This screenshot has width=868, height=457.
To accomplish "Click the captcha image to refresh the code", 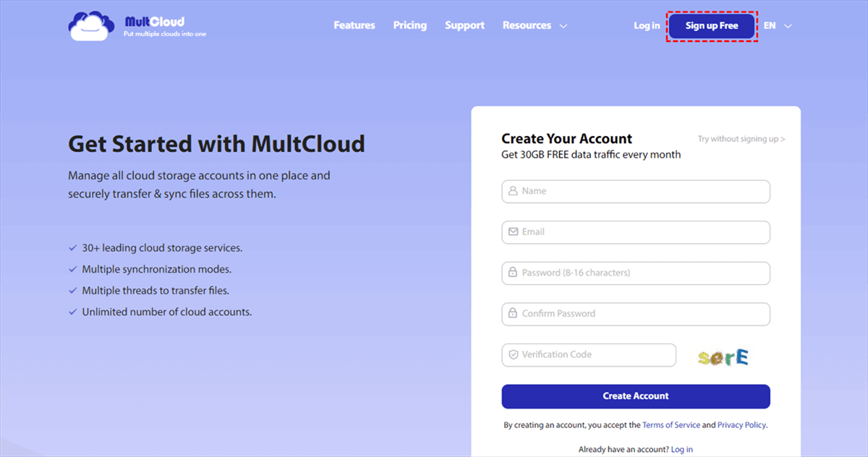I will [x=723, y=355].
